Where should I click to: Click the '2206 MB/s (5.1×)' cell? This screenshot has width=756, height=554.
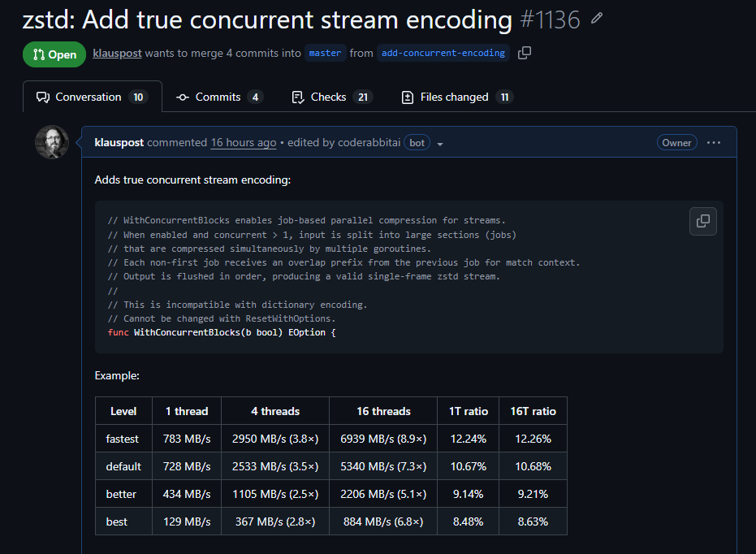(383, 494)
